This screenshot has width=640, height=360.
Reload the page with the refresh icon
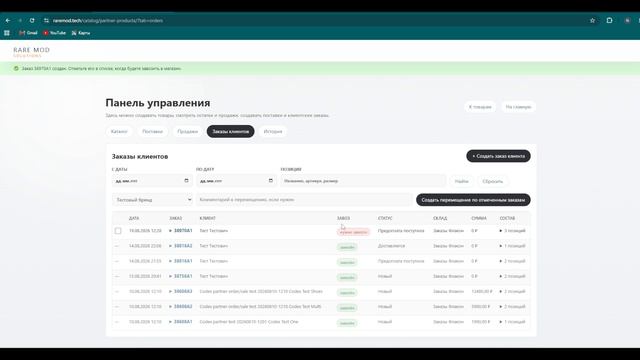(32, 20)
